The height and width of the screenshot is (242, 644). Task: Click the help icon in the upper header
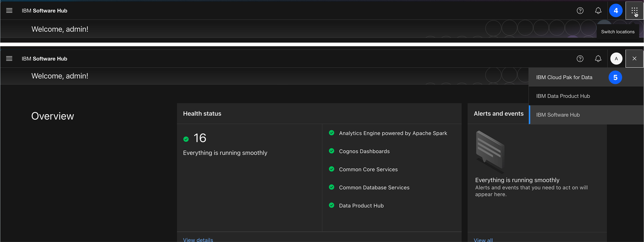[x=580, y=11]
